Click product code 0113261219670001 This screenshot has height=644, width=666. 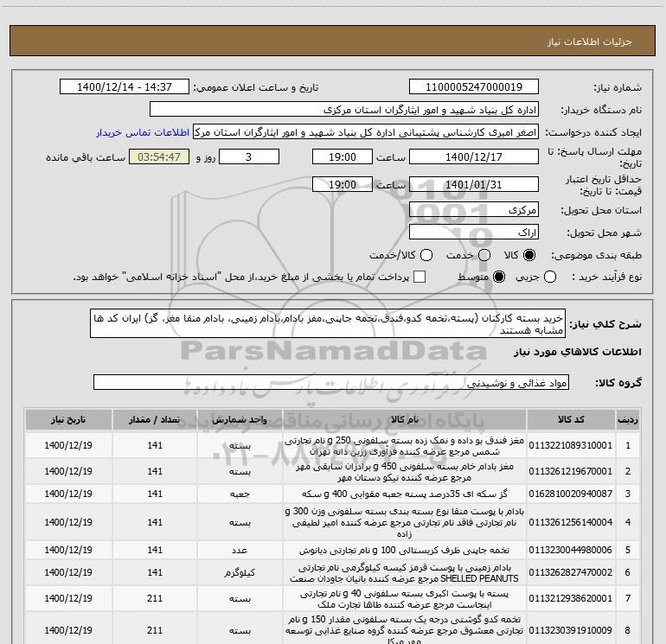click(571, 471)
